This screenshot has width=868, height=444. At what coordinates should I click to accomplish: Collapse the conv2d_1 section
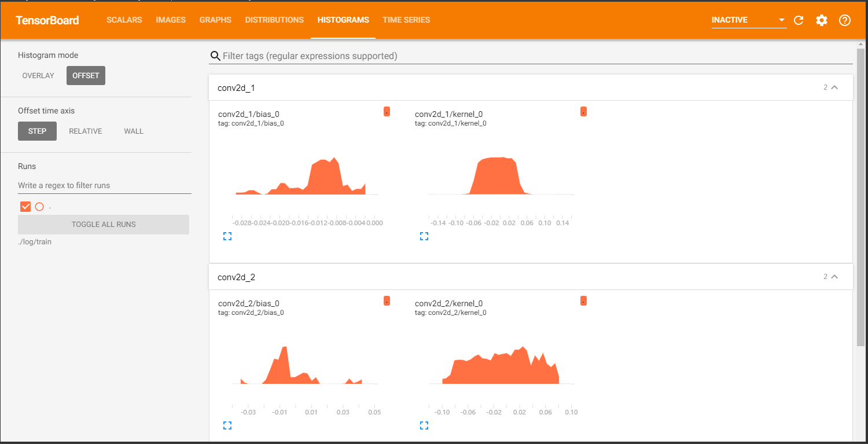[834, 87]
